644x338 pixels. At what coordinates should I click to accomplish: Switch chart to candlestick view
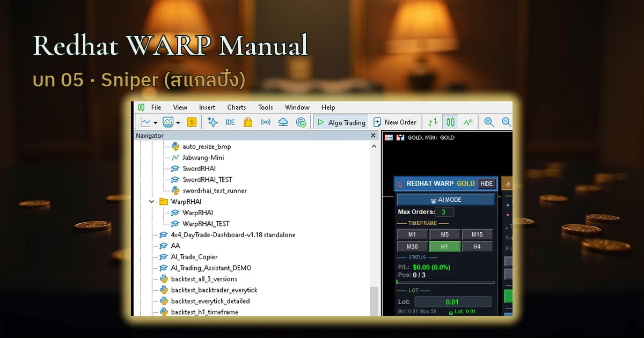[x=451, y=122]
